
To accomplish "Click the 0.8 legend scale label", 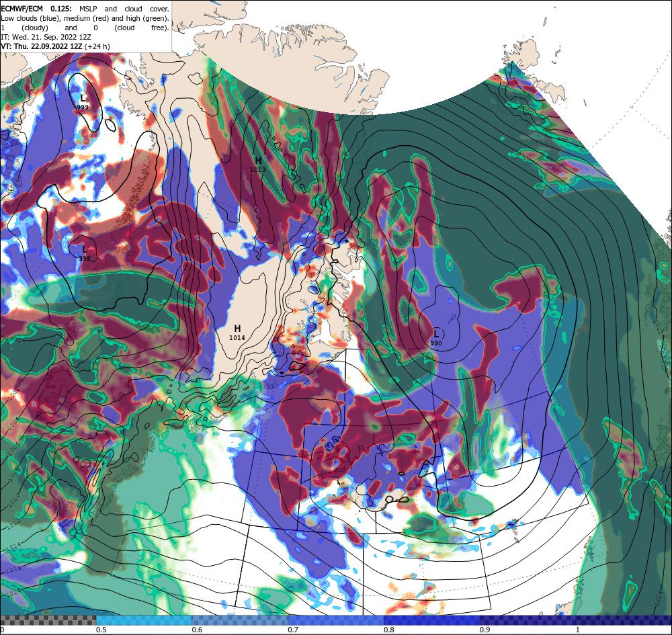I will 389,630.
